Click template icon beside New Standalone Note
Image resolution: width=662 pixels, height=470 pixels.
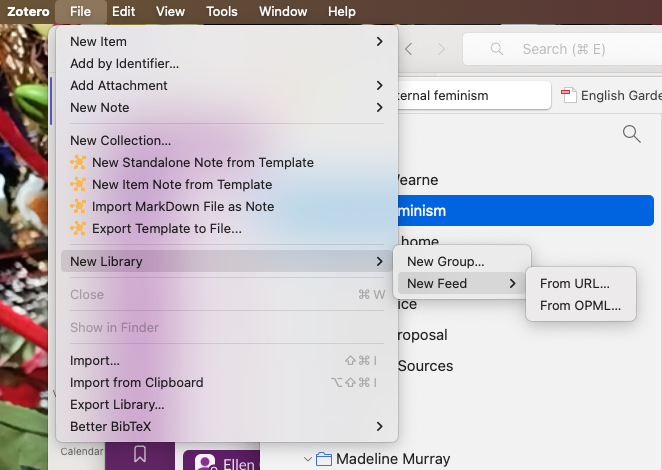[x=78, y=162]
